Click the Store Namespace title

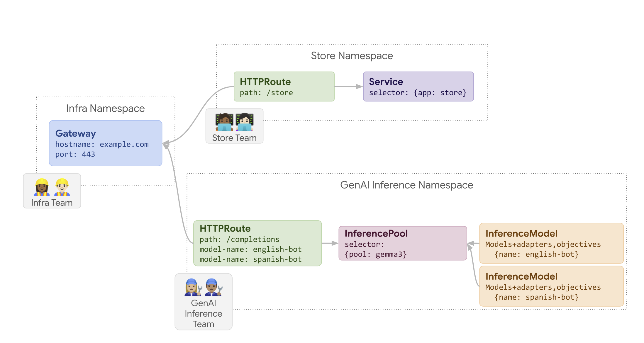coord(352,56)
